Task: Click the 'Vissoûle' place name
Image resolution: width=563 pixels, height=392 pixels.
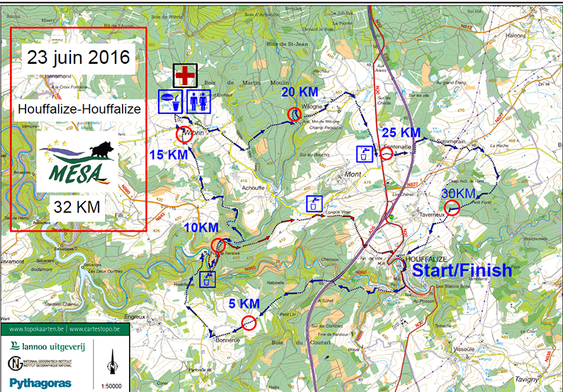Action: [464, 349]
